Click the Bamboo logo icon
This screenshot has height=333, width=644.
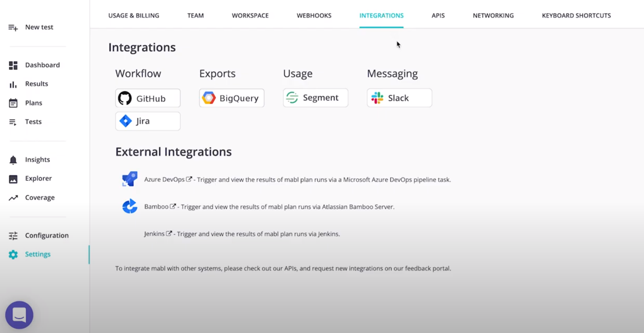click(x=130, y=206)
